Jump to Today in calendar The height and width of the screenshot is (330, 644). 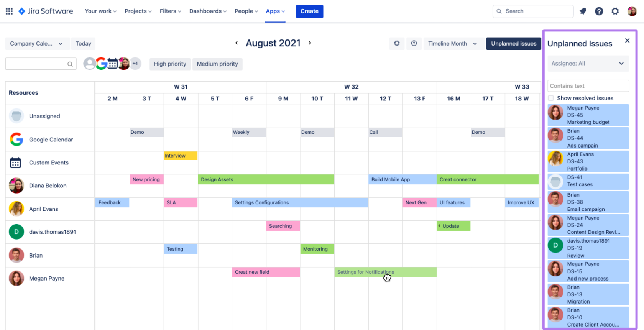[x=83, y=44]
